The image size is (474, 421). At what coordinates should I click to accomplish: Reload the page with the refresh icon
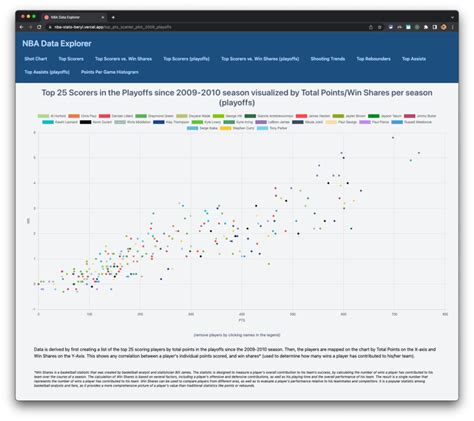coord(39,27)
